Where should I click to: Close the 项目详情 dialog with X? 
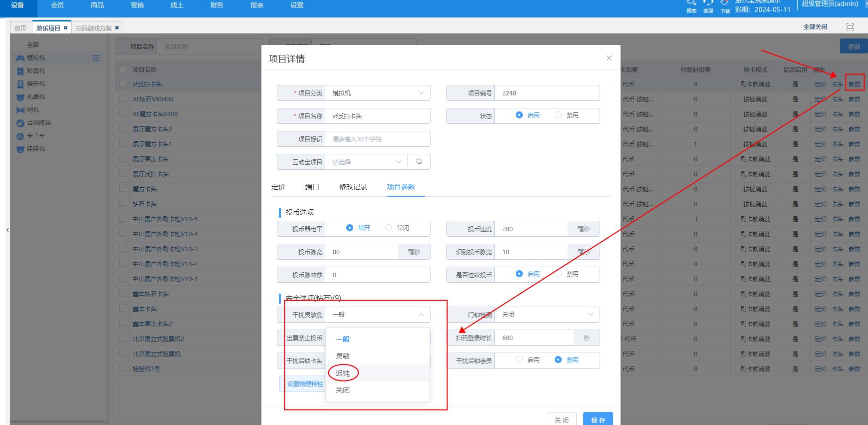(609, 58)
